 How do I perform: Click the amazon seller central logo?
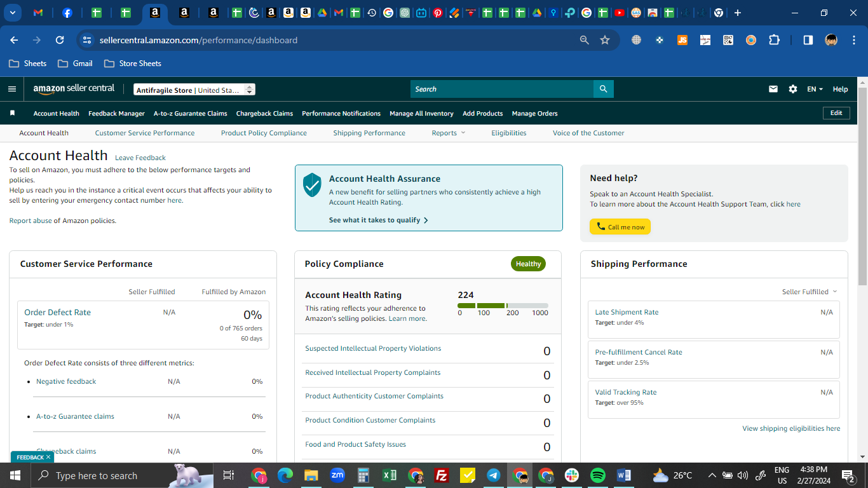click(74, 89)
